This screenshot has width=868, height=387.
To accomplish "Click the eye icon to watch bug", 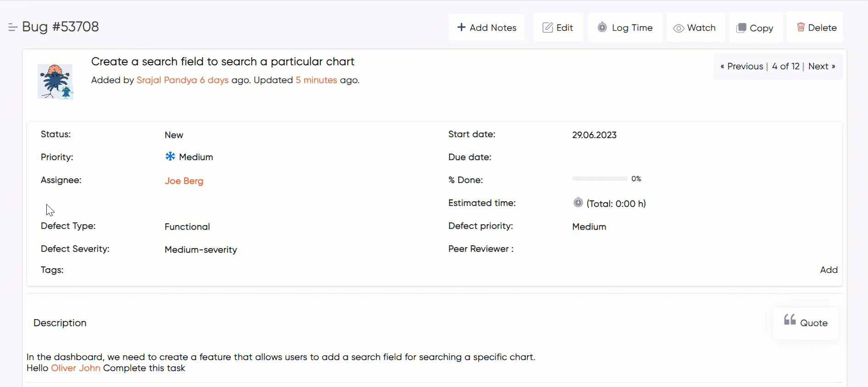I will coord(679,28).
